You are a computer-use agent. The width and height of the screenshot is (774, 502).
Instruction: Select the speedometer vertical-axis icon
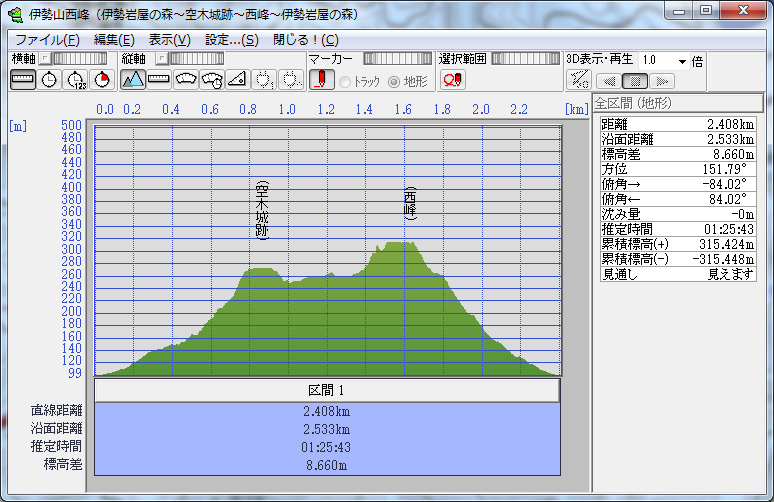tap(186, 79)
